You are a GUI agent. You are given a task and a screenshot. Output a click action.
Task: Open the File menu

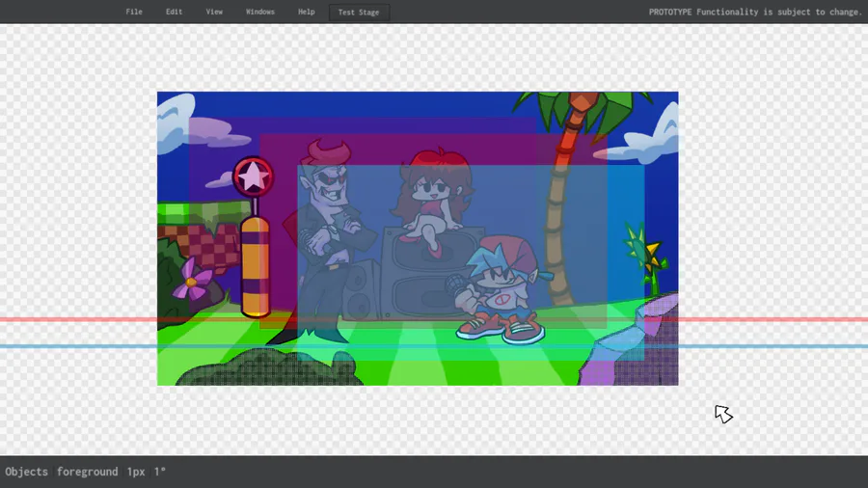(134, 12)
